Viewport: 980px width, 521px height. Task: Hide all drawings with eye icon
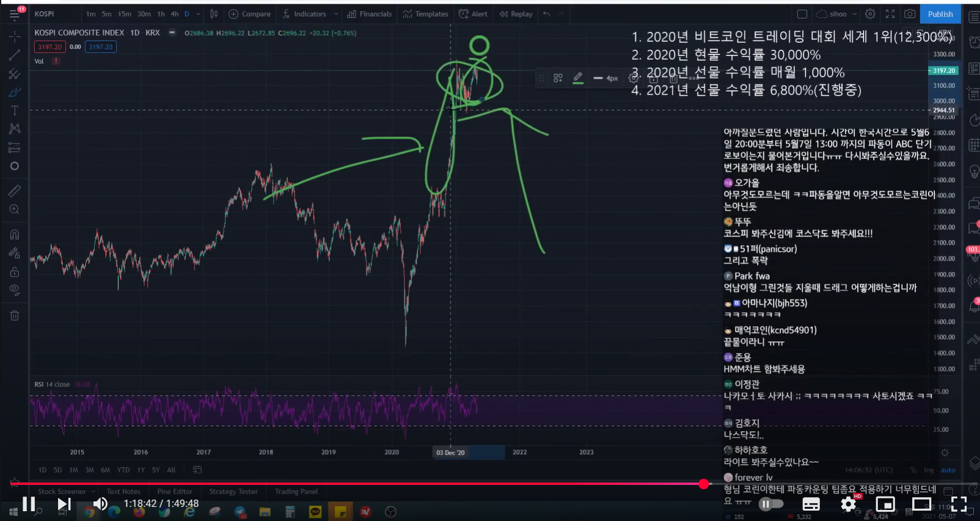(x=15, y=290)
